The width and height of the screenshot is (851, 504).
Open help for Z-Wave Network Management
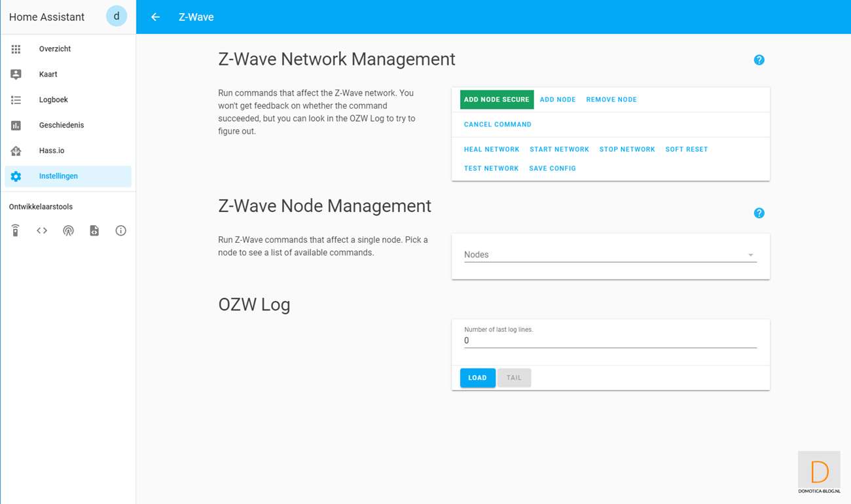(x=759, y=60)
